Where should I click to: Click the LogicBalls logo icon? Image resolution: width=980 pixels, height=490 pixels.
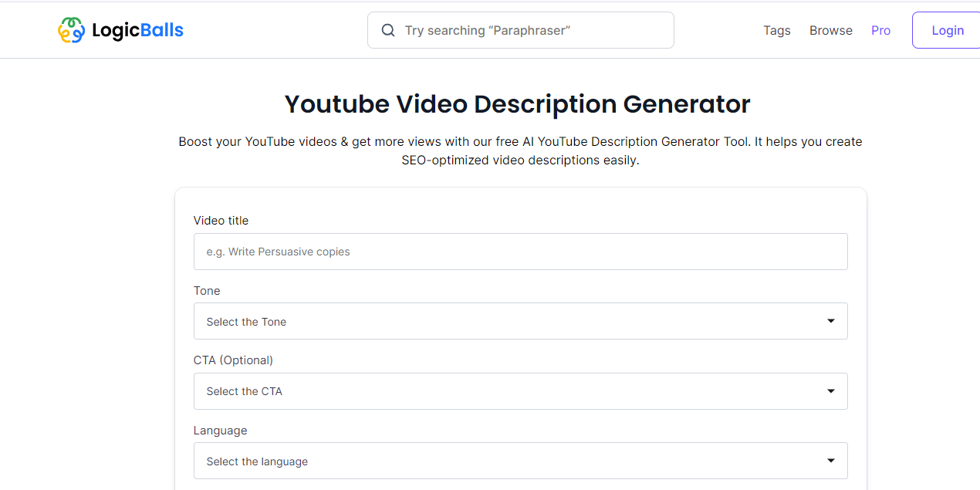(72, 30)
